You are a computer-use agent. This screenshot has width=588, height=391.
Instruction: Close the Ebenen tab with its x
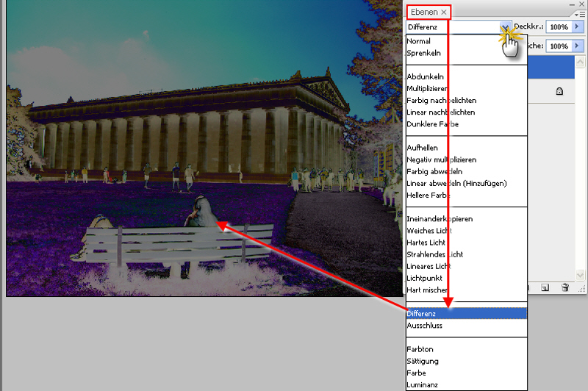pos(444,12)
